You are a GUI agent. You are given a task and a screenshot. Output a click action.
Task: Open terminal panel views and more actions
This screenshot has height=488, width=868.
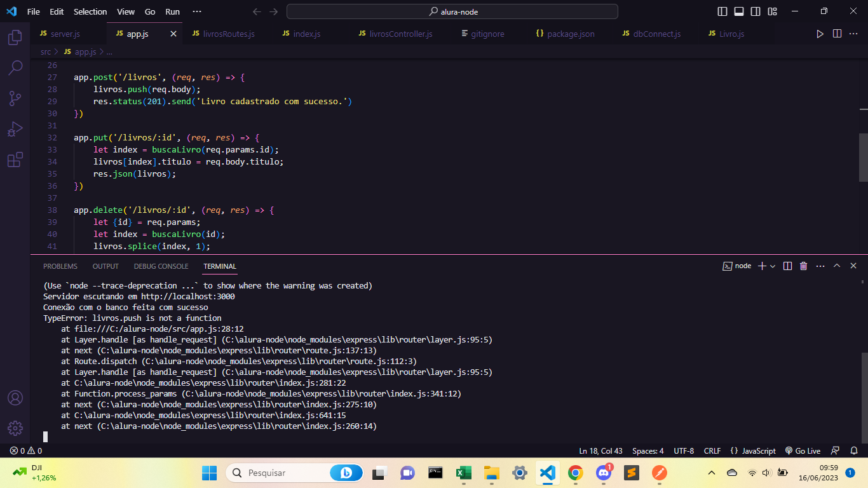[x=820, y=266]
